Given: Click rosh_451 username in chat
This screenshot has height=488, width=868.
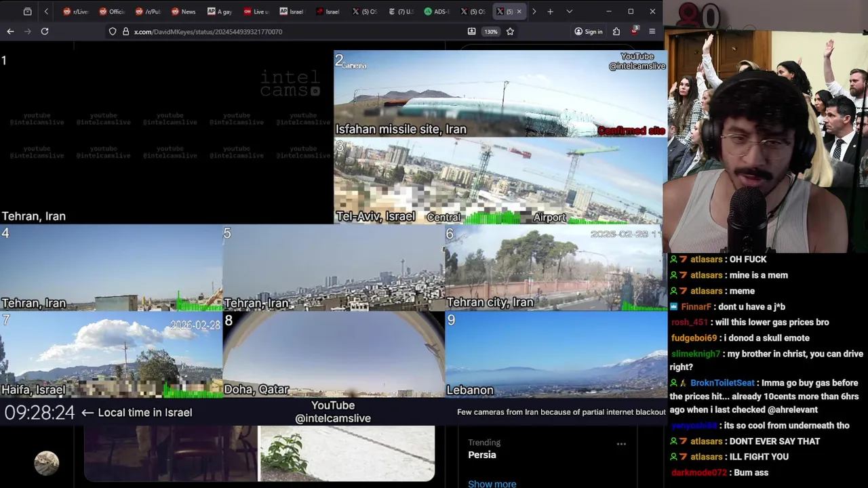Looking at the screenshot, I should tap(689, 322).
